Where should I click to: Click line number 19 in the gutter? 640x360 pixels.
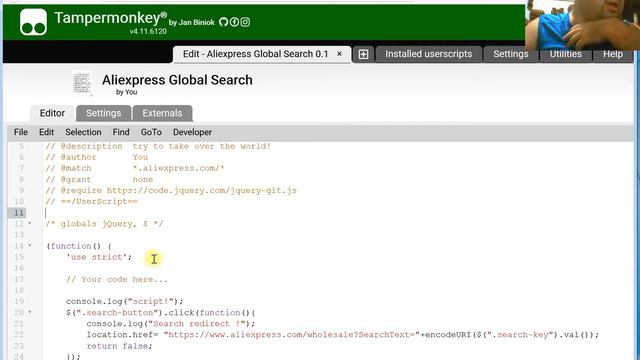19,301
